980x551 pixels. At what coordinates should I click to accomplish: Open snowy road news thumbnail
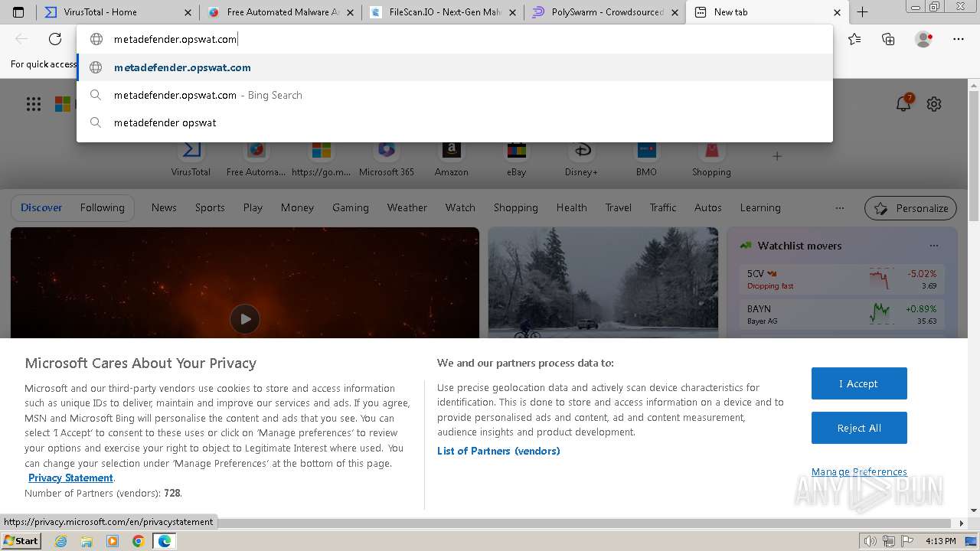coord(603,282)
